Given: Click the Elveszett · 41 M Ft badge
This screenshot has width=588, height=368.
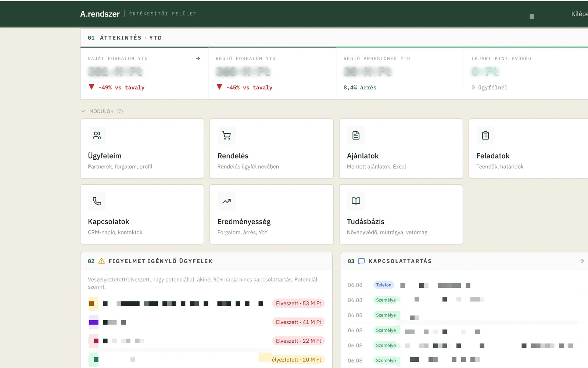Looking at the screenshot, I should [298, 322].
